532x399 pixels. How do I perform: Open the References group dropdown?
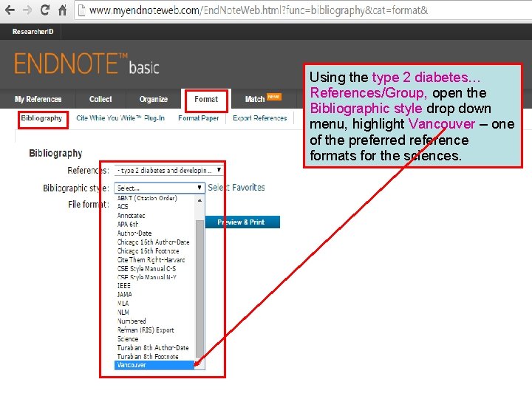click(x=168, y=171)
